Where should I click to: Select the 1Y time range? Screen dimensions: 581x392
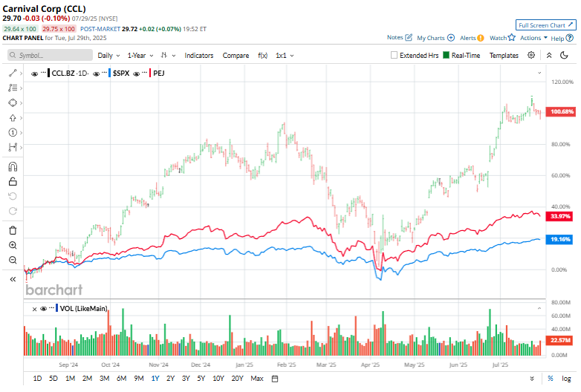155,379
